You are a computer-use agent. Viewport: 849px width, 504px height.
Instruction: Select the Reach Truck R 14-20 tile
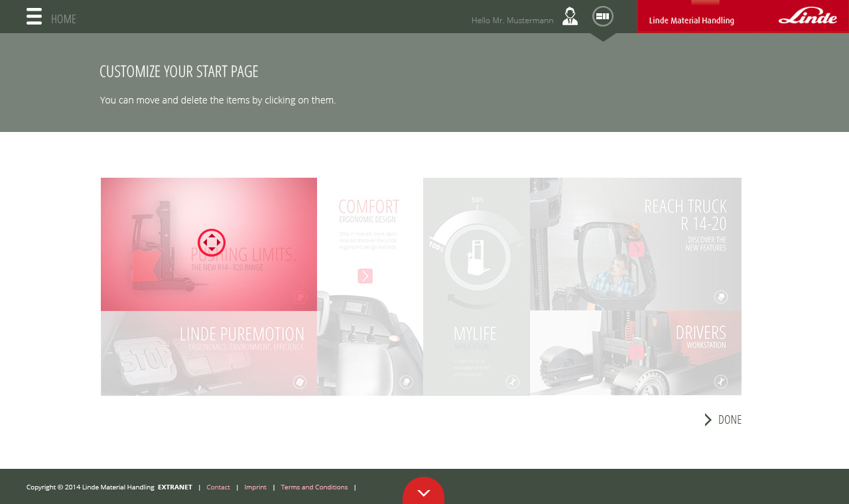(635, 244)
